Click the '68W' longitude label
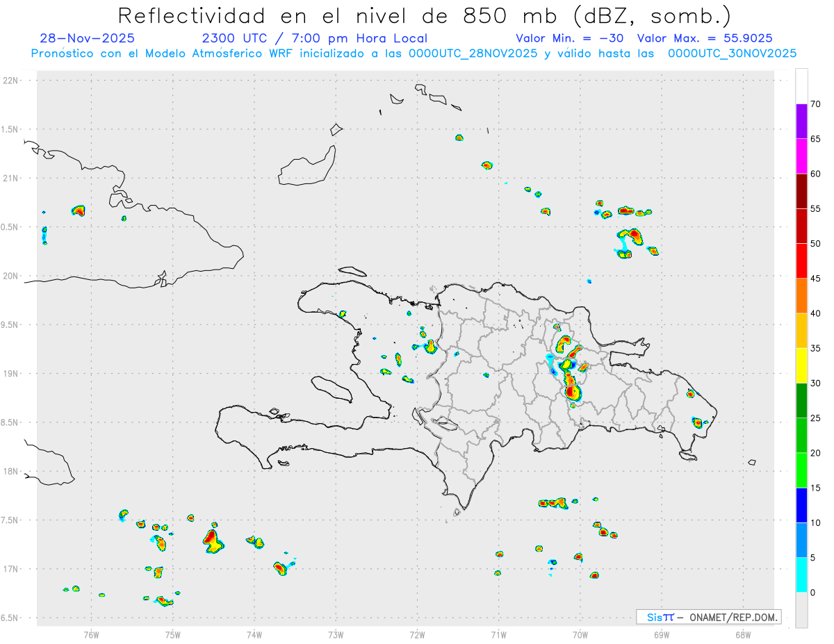Viewport: 834px width, 644px height. coord(743,634)
